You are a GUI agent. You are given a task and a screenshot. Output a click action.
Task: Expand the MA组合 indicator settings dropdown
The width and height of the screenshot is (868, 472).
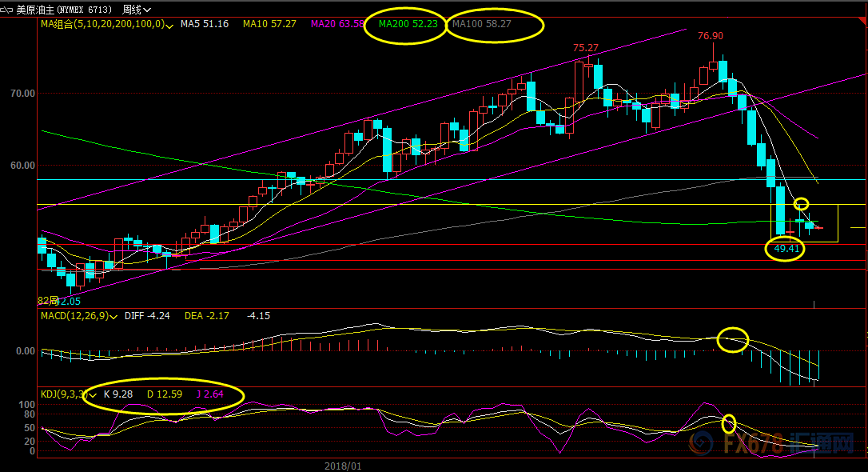pos(169,26)
